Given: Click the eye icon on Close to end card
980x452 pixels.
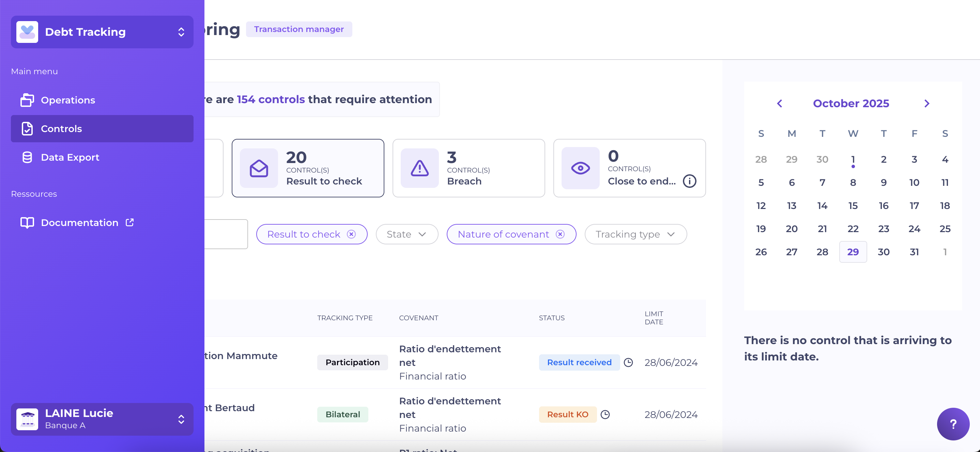Looking at the screenshot, I should click(580, 168).
